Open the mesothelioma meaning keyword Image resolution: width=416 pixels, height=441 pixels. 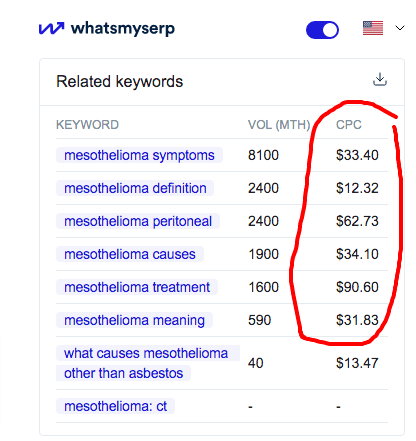point(134,320)
